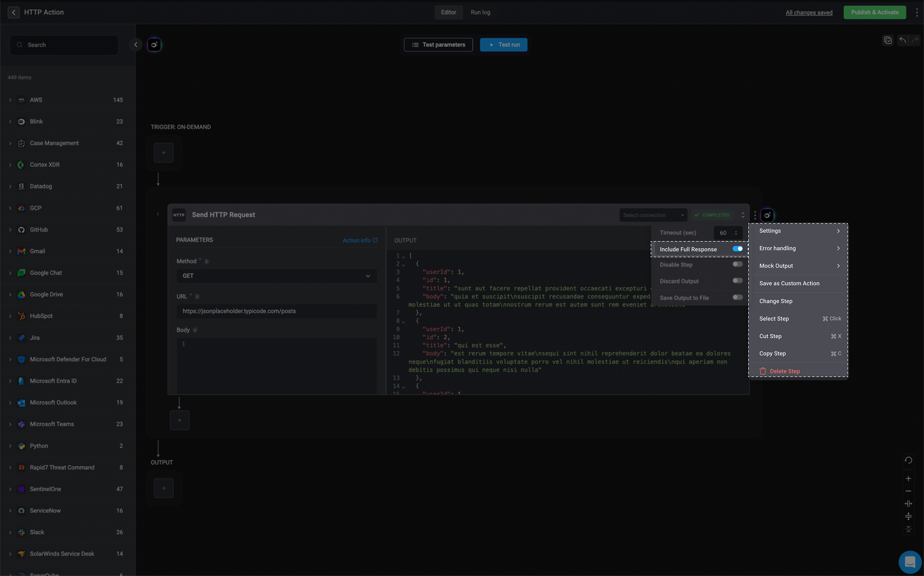Add a step under OUTPUT
Image resolution: width=924 pixels, height=576 pixels.
coord(163,488)
